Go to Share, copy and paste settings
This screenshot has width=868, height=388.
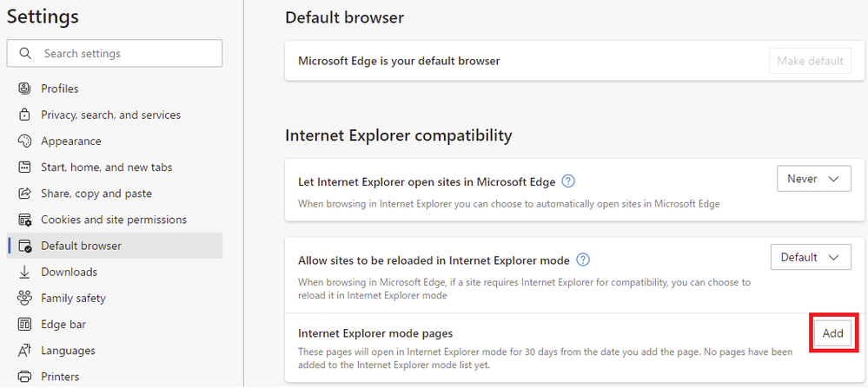click(96, 194)
